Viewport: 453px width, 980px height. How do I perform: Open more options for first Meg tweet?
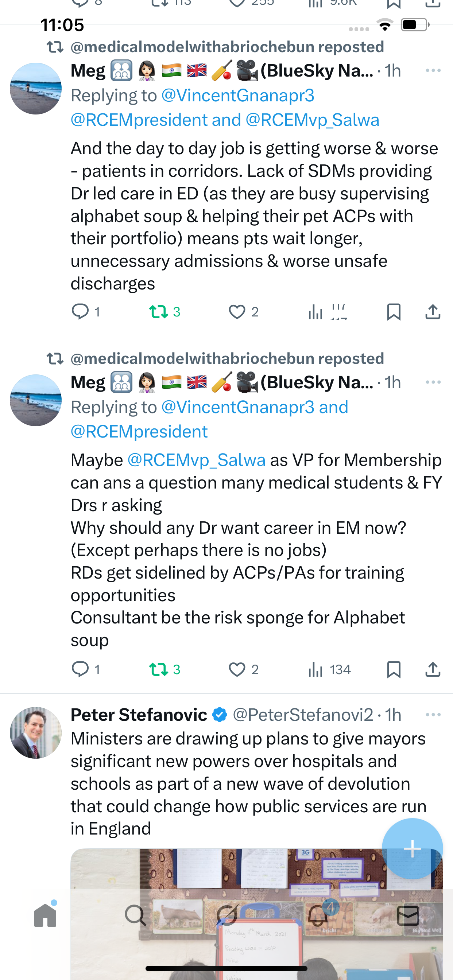tap(433, 71)
